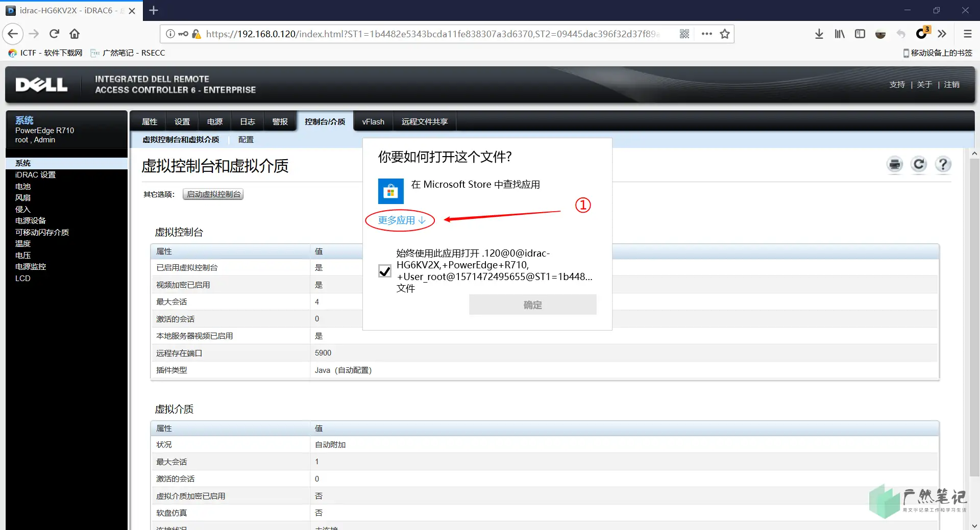Switch to the 属性 tab

(x=150, y=121)
